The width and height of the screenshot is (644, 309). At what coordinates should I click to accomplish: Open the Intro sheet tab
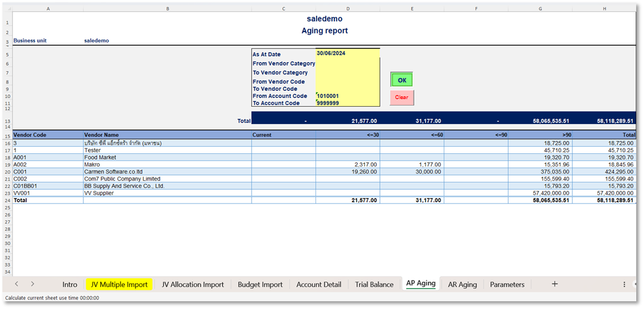tap(70, 285)
